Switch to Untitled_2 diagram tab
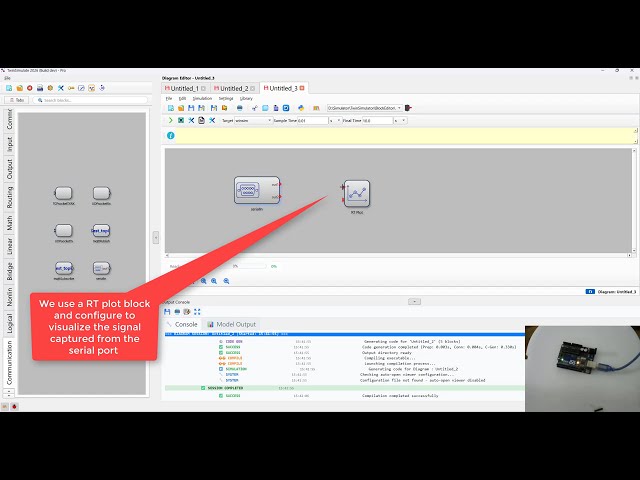Screen dimensions: 640x480 pos(232,88)
